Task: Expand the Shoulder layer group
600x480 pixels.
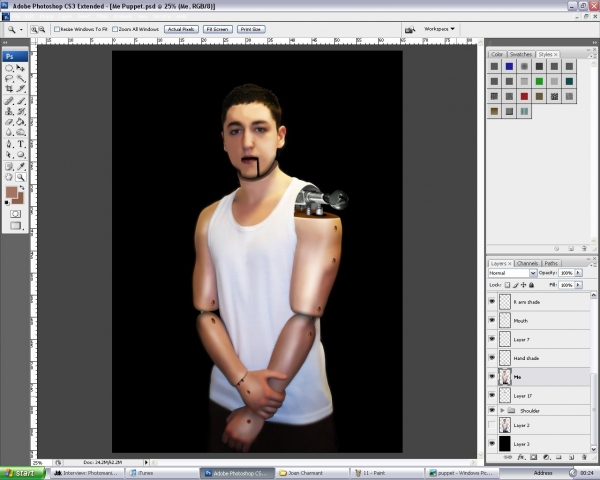Action: pyautogui.click(x=502, y=410)
